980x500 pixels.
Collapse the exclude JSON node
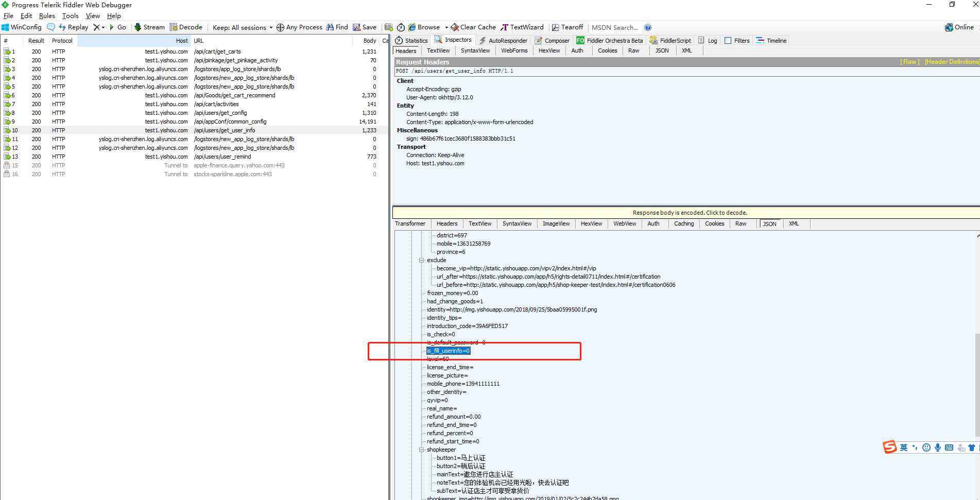421,260
